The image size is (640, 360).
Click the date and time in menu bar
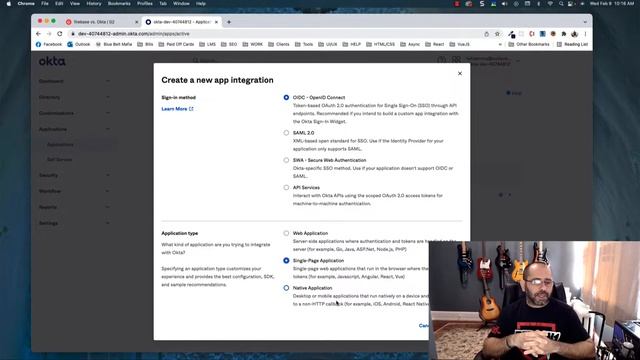tap(612, 4)
